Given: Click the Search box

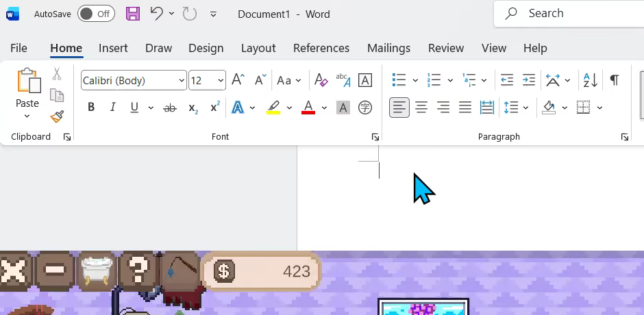Looking at the screenshot, I should [569, 14].
